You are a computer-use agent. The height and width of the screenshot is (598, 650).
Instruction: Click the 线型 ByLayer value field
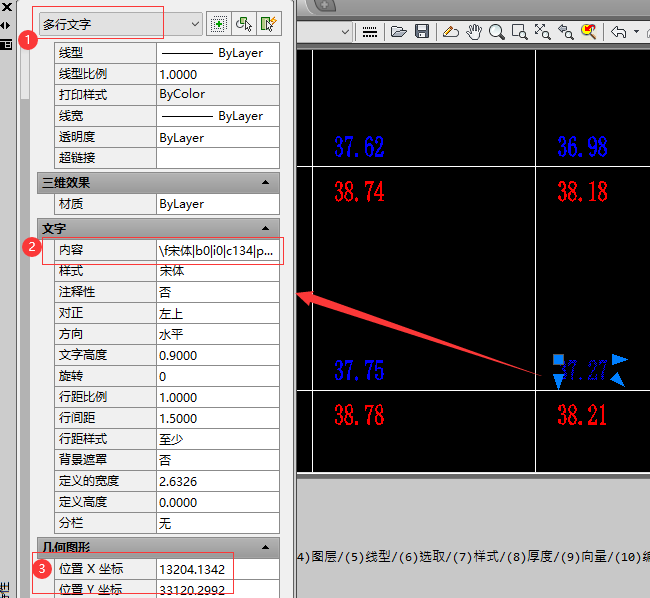coord(218,53)
